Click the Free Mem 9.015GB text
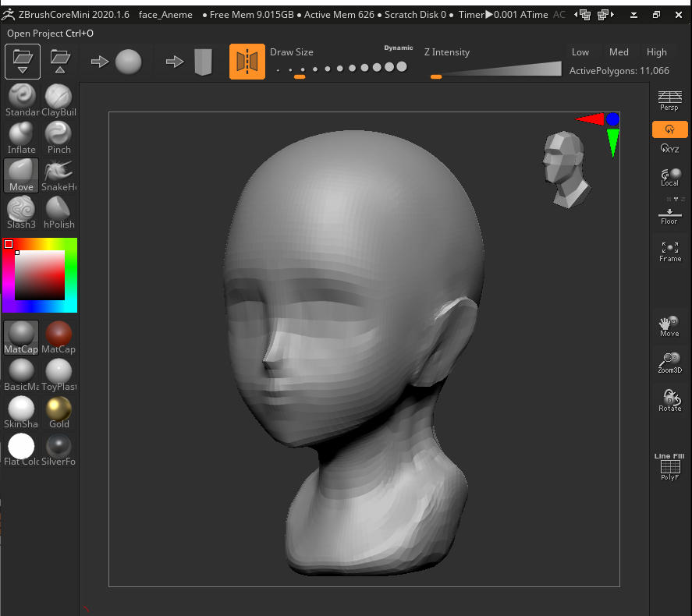This screenshot has height=616, width=692. (251, 15)
